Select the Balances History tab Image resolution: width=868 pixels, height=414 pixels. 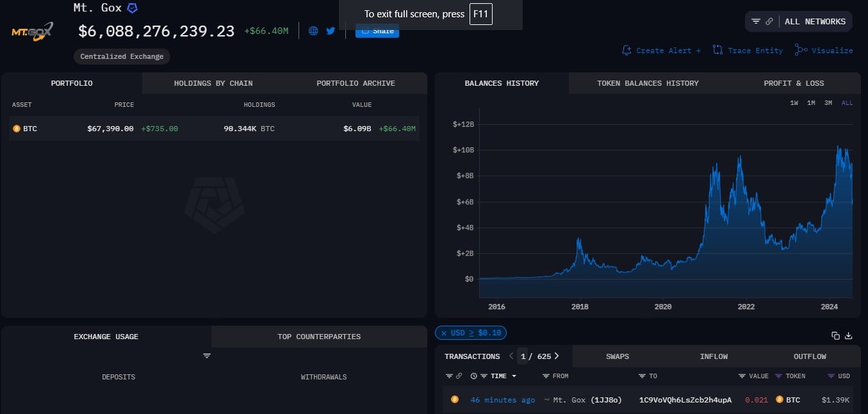pos(502,83)
